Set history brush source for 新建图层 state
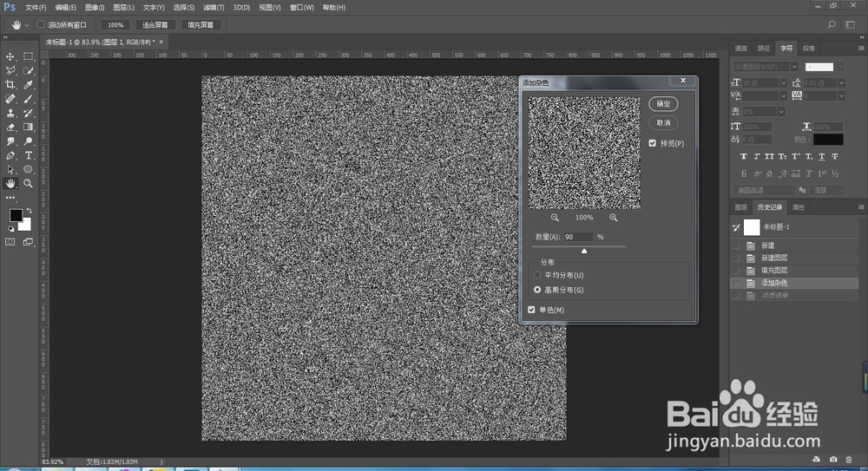 [736, 258]
